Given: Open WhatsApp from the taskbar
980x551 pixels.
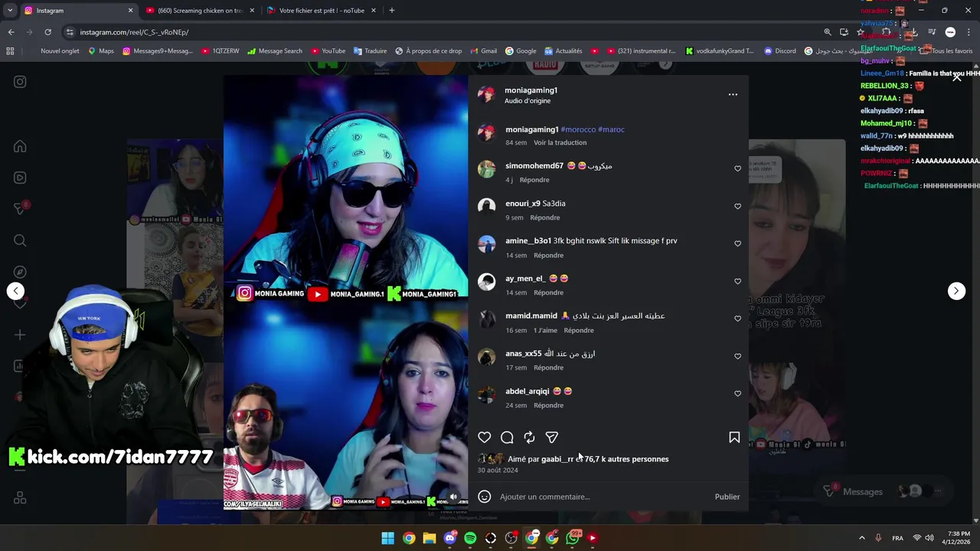Looking at the screenshot, I should 573,538.
